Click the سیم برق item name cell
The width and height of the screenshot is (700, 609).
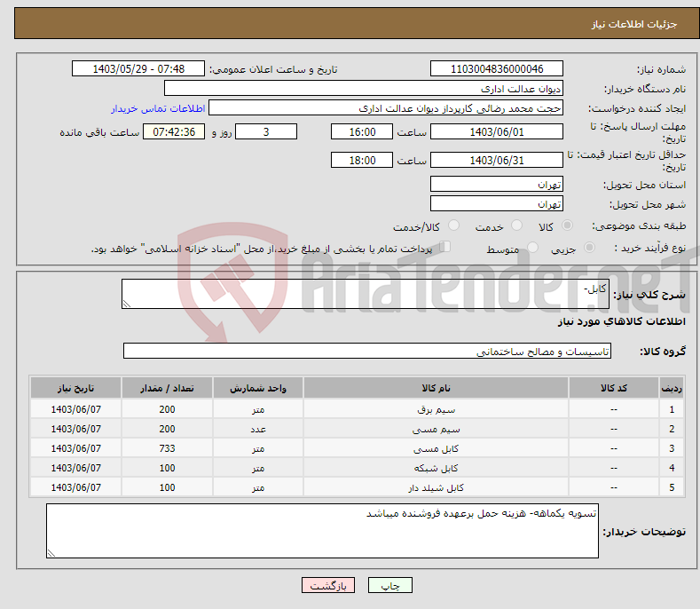pyautogui.click(x=436, y=409)
